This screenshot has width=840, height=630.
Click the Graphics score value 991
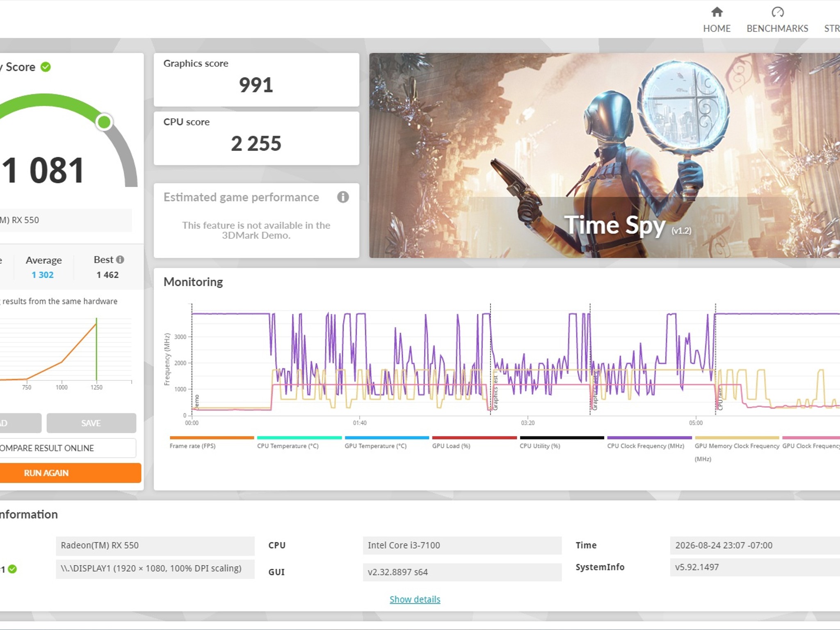pos(256,85)
